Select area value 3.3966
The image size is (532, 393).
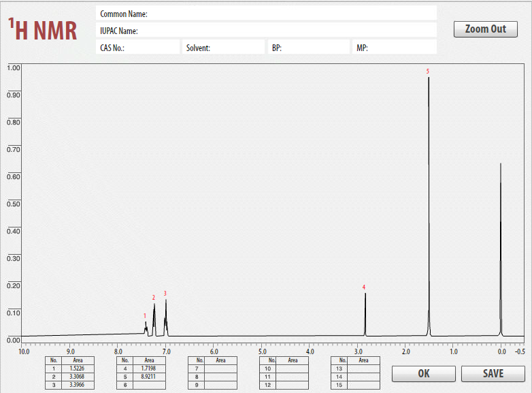pos(78,385)
